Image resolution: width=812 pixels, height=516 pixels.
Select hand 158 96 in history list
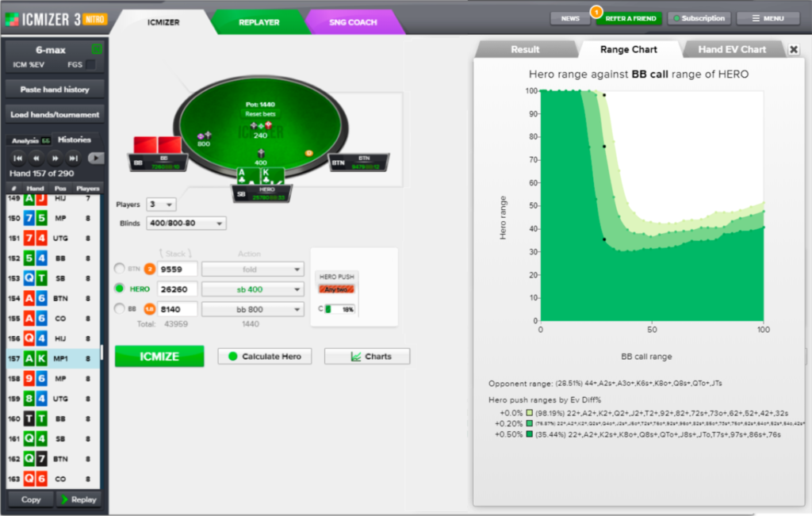[x=53, y=378]
